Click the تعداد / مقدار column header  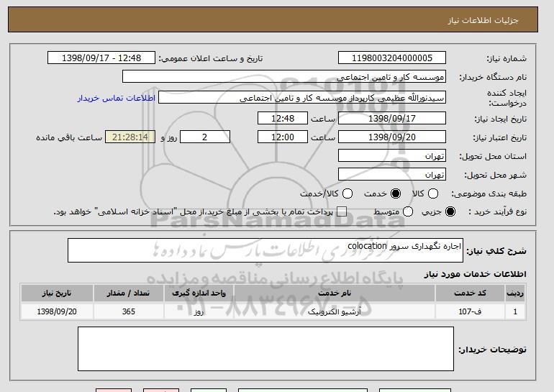coord(128,293)
